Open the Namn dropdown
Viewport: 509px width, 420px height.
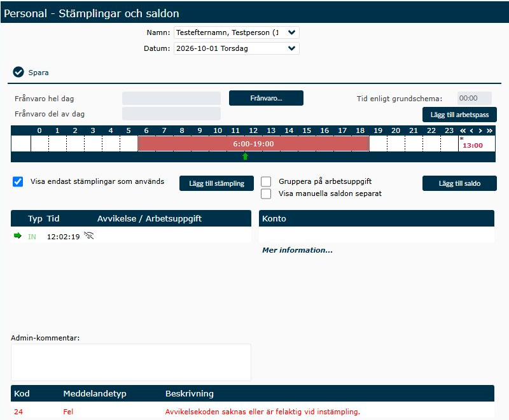236,32
